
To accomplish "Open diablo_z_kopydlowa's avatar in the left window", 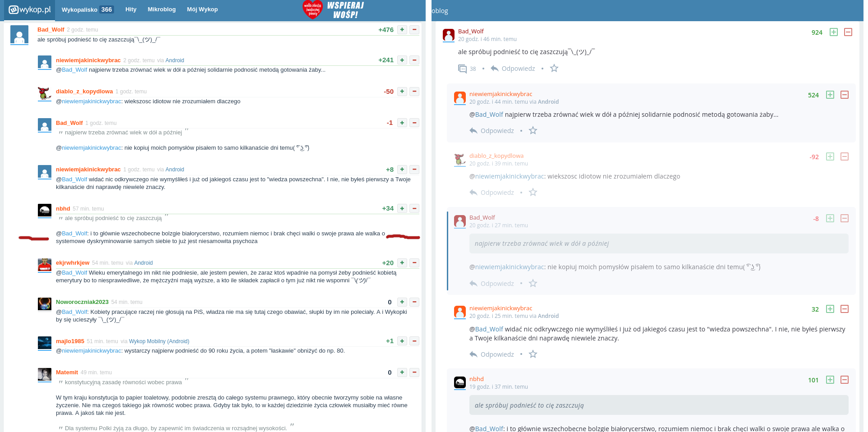I will 44,94.
